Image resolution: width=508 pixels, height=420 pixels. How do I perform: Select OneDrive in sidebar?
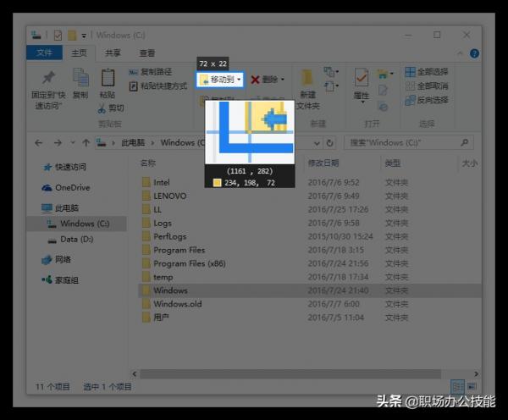(x=66, y=188)
